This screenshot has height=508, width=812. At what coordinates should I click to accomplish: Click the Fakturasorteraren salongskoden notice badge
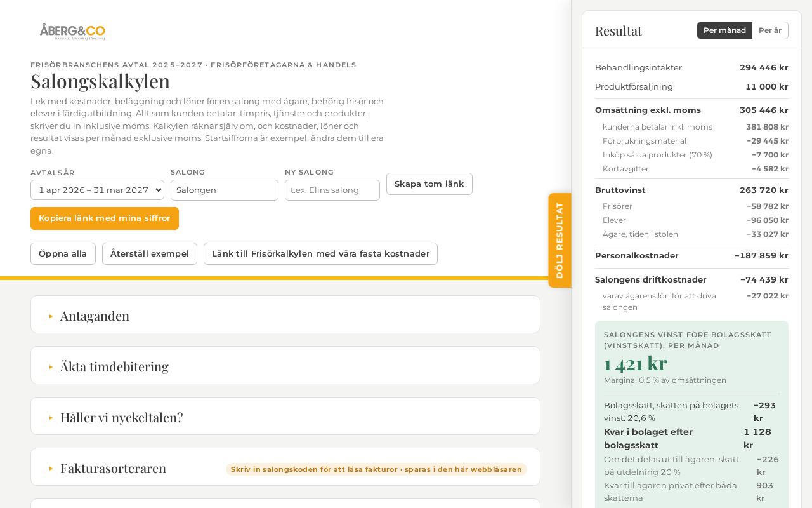[376, 469]
